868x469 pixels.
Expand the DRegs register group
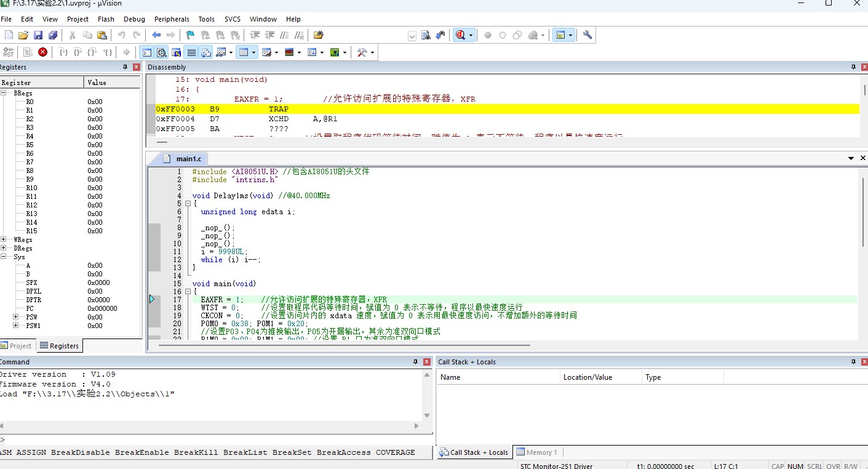[4, 248]
